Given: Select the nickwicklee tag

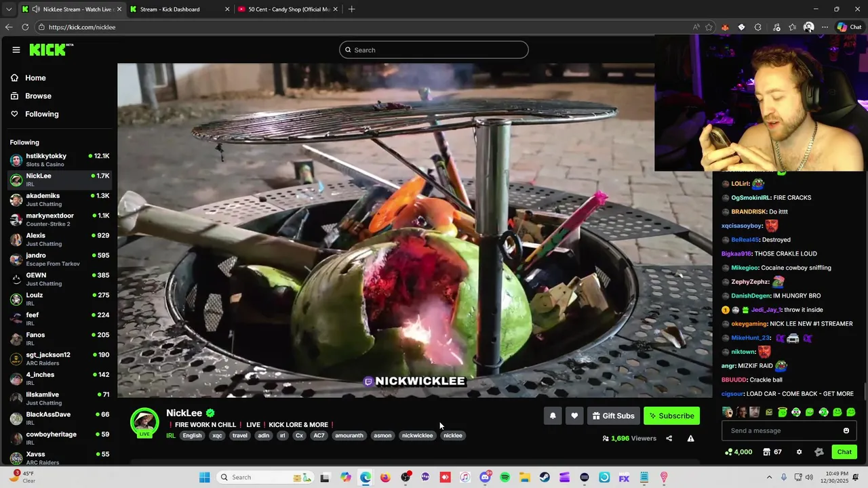Looking at the screenshot, I should (x=417, y=436).
